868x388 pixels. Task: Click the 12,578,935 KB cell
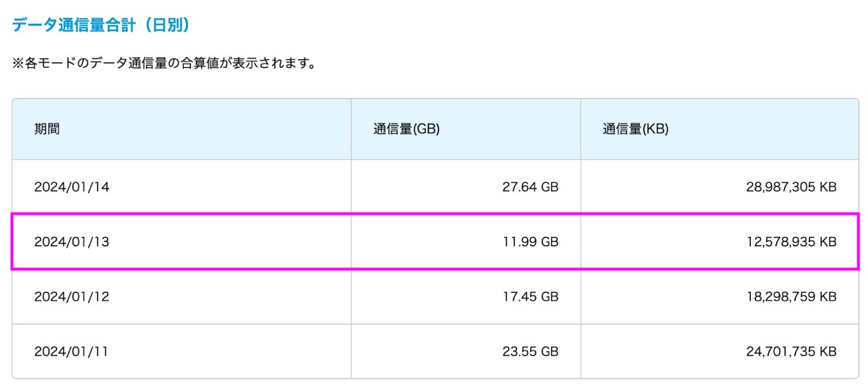pyautogui.click(x=720, y=241)
